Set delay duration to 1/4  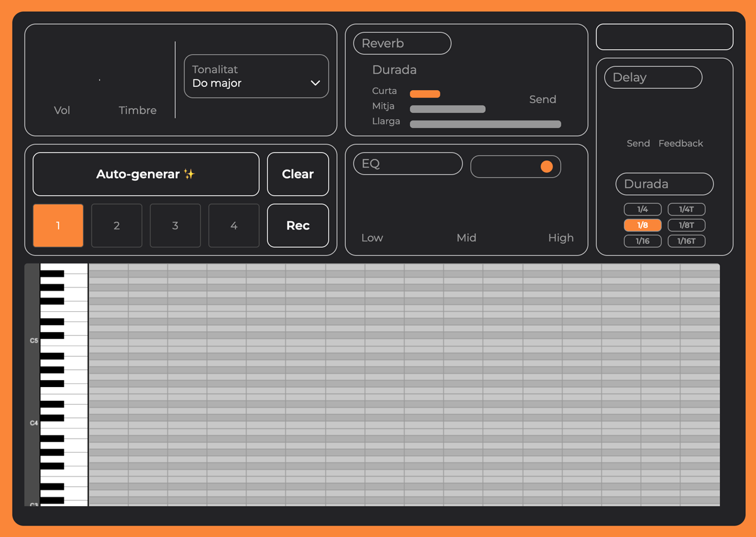coord(642,209)
